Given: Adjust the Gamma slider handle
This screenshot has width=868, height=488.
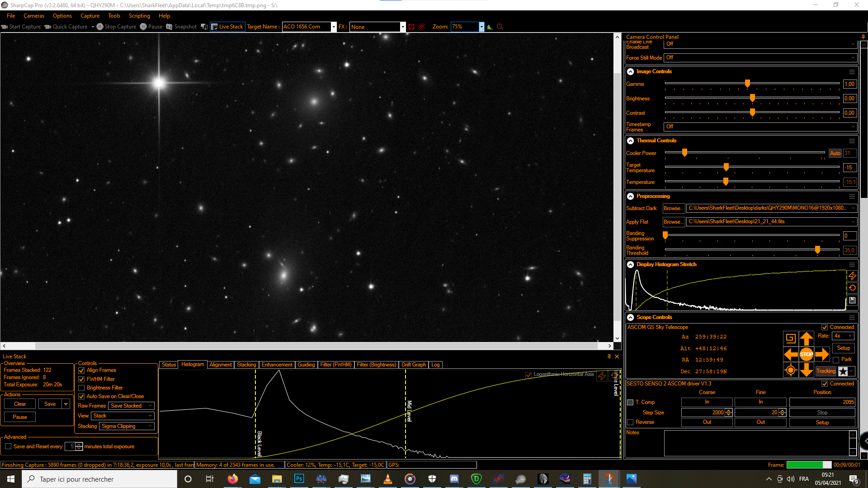Looking at the screenshot, I should point(747,84).
